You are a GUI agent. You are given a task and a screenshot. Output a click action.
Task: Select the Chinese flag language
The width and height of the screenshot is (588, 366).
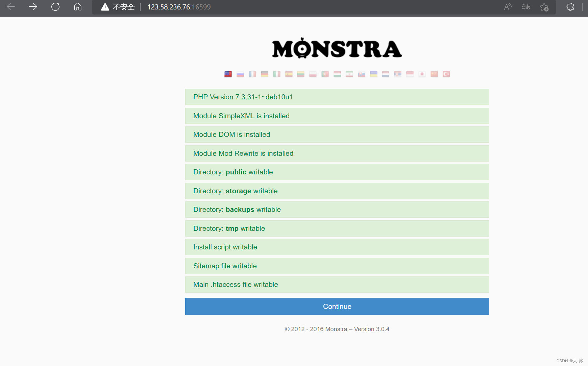(434, 74)
